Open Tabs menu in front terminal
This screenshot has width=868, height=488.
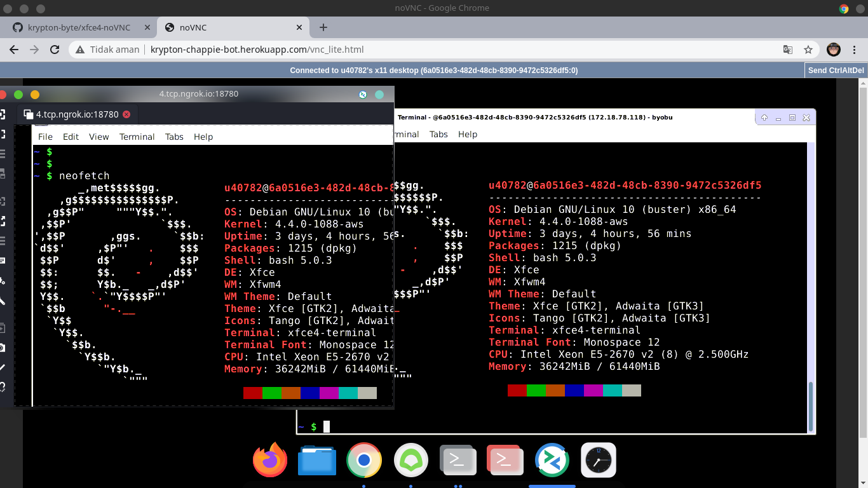tap(174, 137)
